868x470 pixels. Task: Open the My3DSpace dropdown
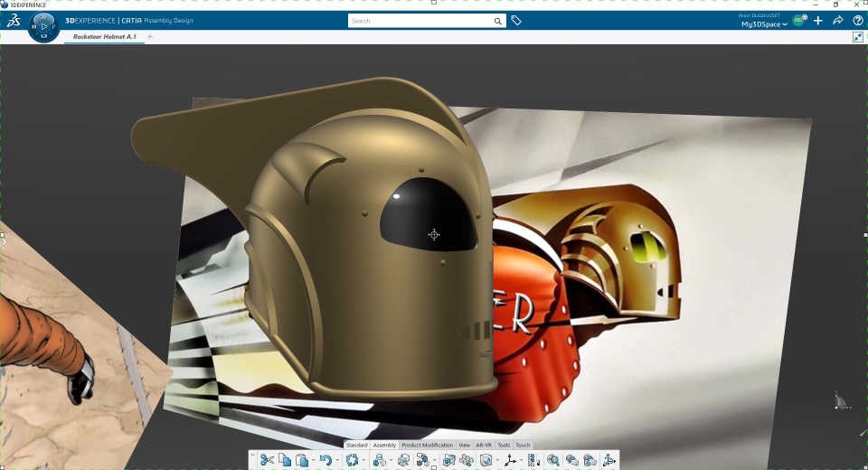[764, 24]
